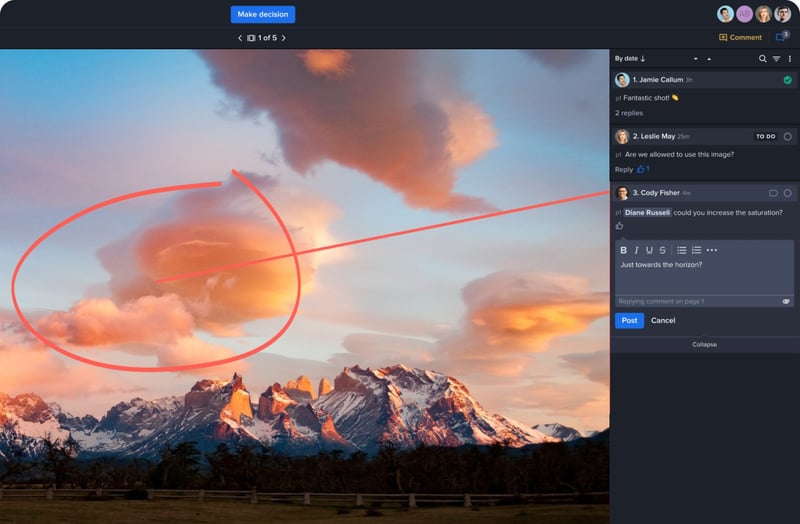
Task: Select the Comment tool in toolbar
Action: click(x=740, y=38)
